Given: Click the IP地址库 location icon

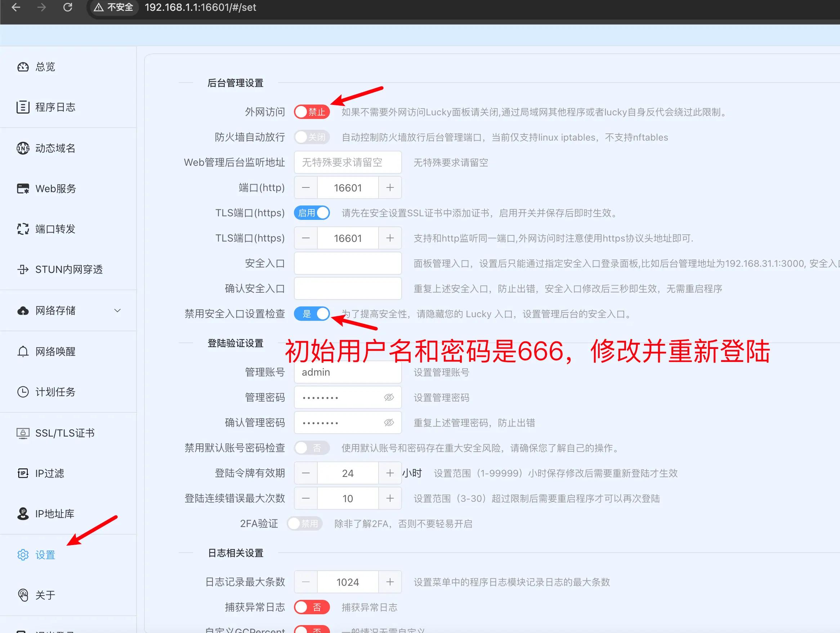Looking at the screenshot, I should click(23, 514).
